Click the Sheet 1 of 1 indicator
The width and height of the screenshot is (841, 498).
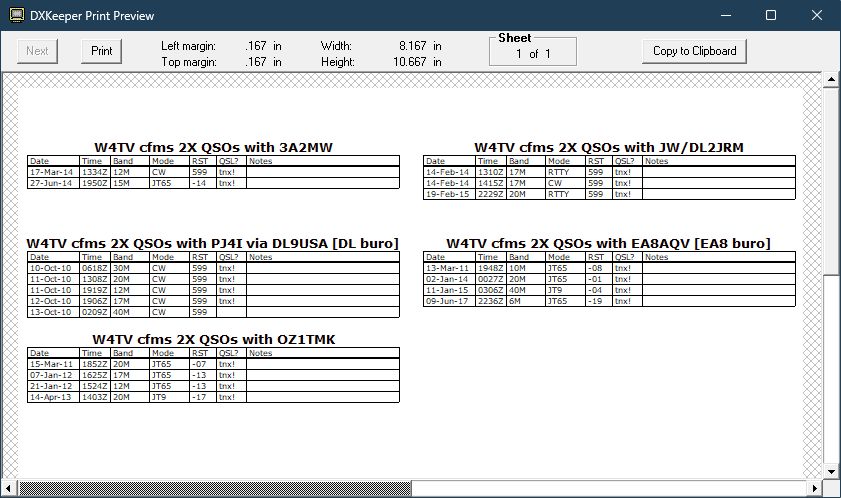(x=533, y=54)
